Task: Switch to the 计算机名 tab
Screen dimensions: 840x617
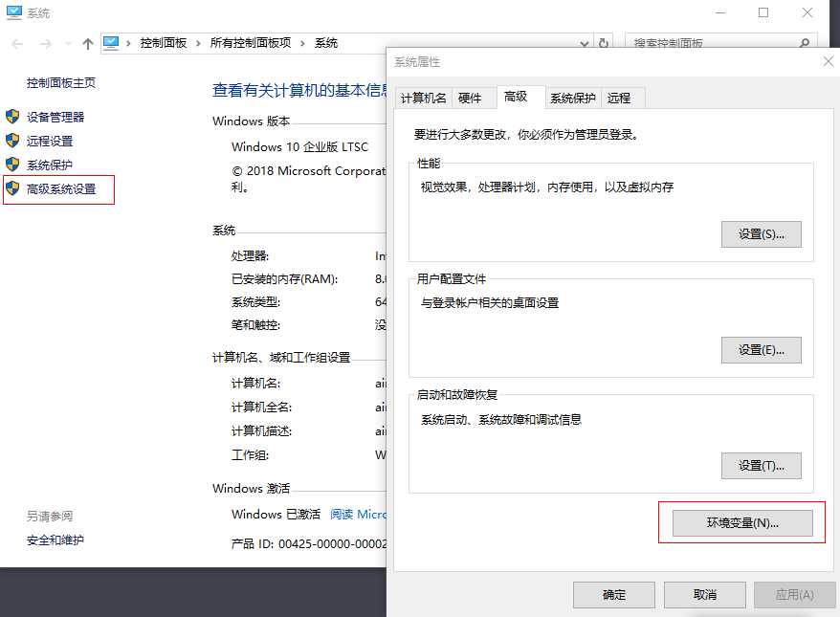Action: [x=423, y=99]
